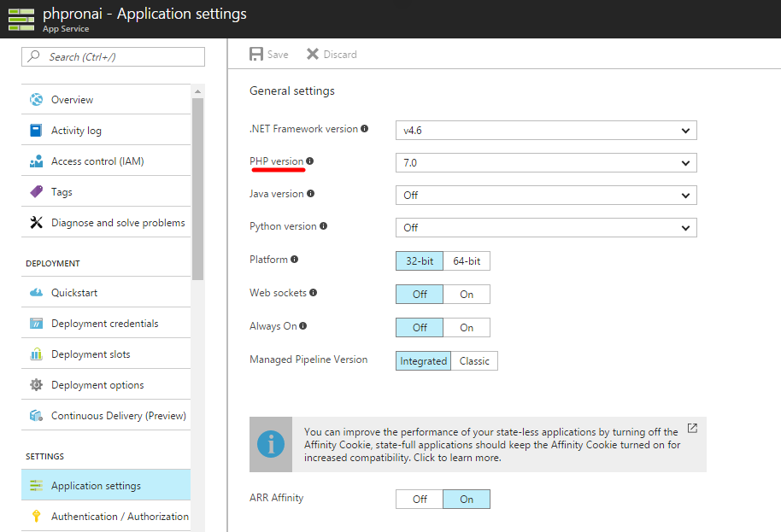Image resolution: width=781 pixels, height=532 pixels.
Task: Open Diagnose and solve problems
Action: pos(106,223)
